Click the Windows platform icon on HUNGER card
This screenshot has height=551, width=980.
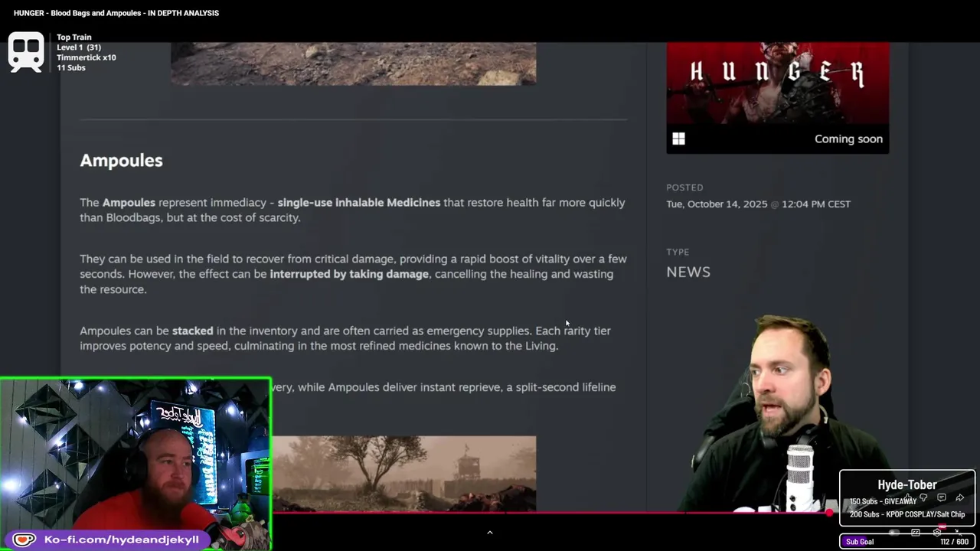pyautogui.click(x=678, y=139)
